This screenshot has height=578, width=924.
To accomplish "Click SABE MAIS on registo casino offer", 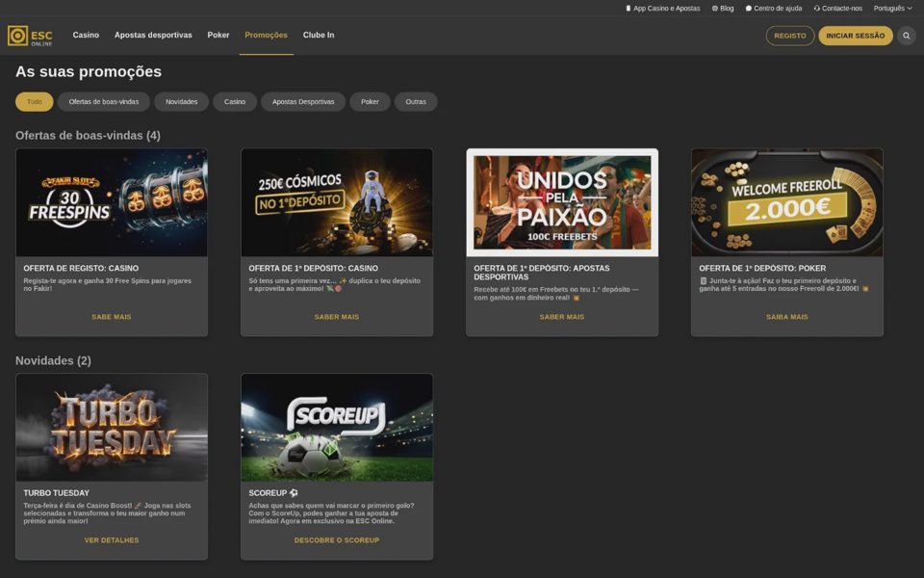I will point(112,317).
